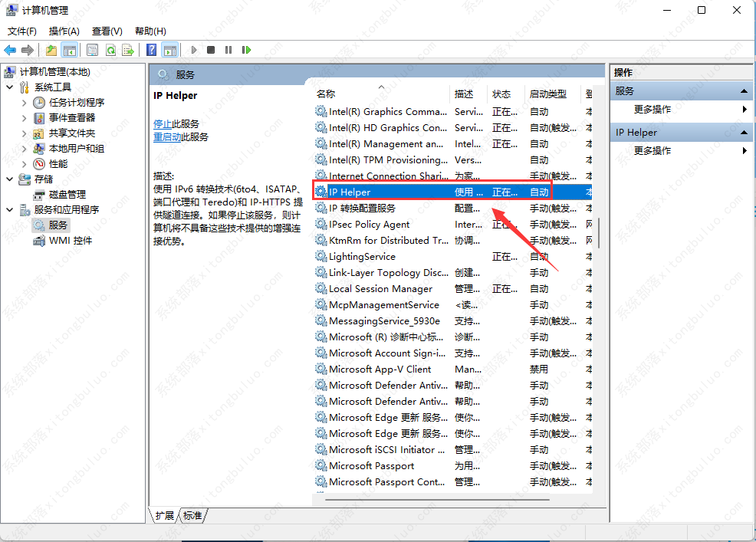This screenshot has width=756, height=542.
Task: Switch to the 标准 tab
Action: pos(192,515)
